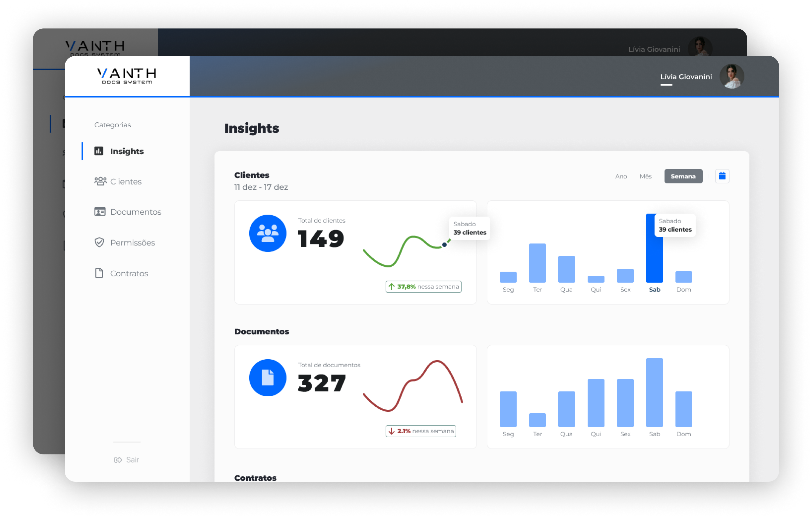Switch the period to Mês

point(645,176)
